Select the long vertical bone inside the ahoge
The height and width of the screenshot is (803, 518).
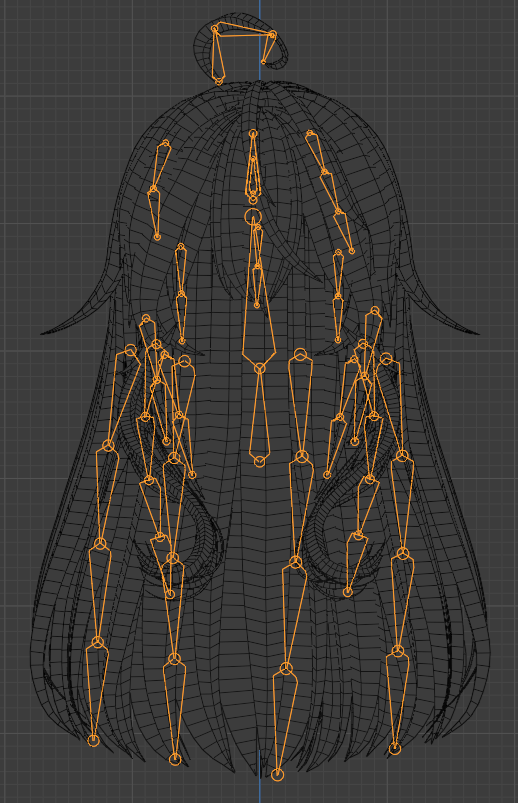218,54
